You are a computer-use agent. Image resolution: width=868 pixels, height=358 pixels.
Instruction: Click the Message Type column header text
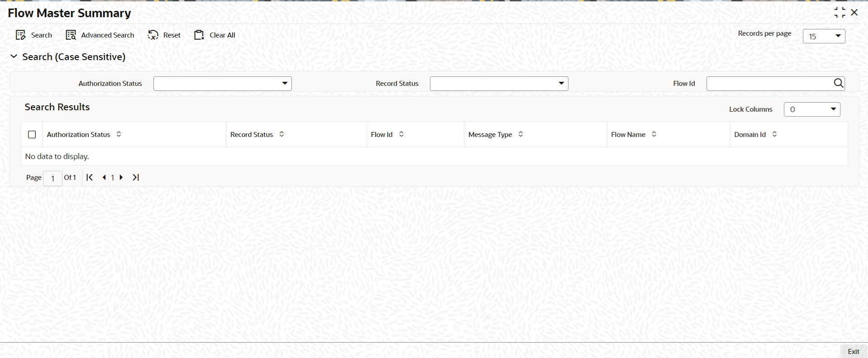pos(490,135)
